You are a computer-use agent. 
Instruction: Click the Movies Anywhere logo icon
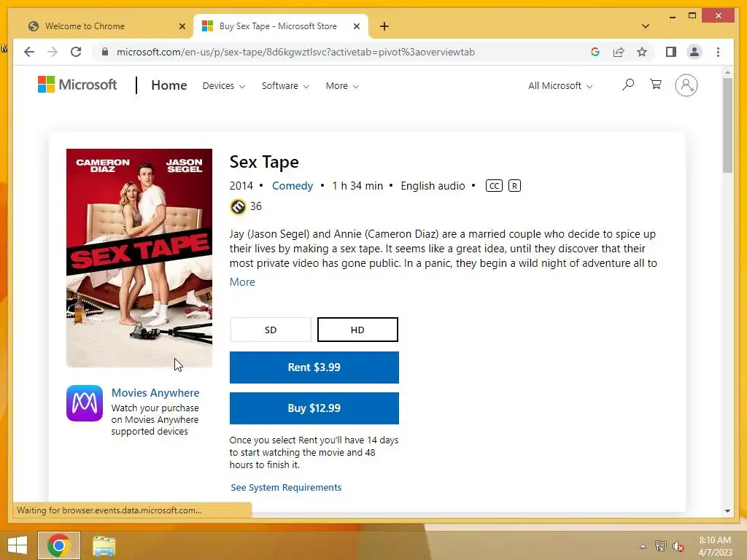[x=85, y=403]
